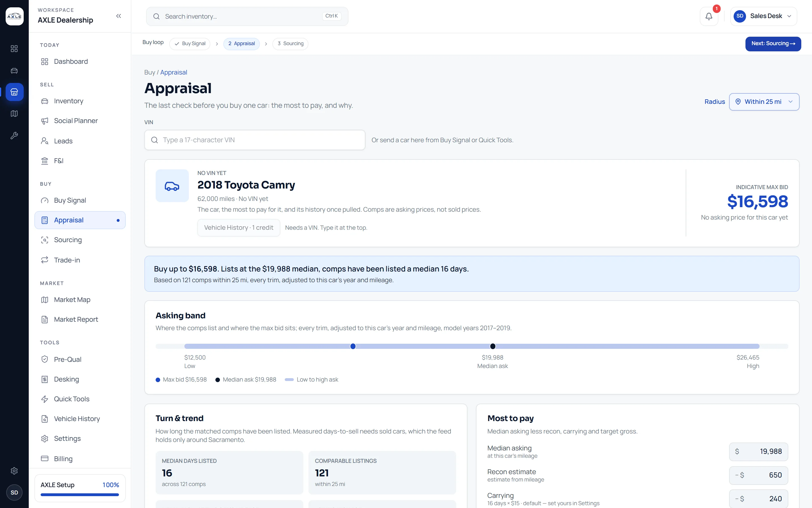812x508 pixels.
Task: Open Social Planner
Action: tap(80, 121)
